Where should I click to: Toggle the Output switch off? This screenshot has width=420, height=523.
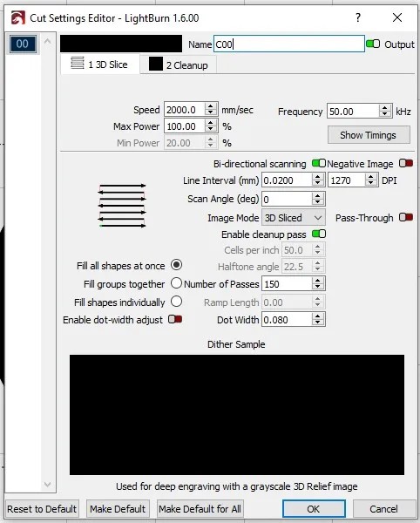click(373, 44)
